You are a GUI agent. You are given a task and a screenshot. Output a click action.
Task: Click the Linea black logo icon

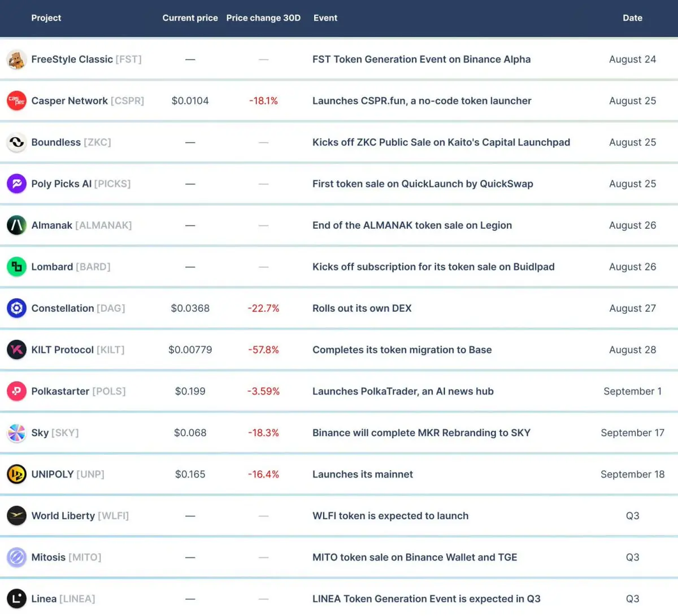16,598
